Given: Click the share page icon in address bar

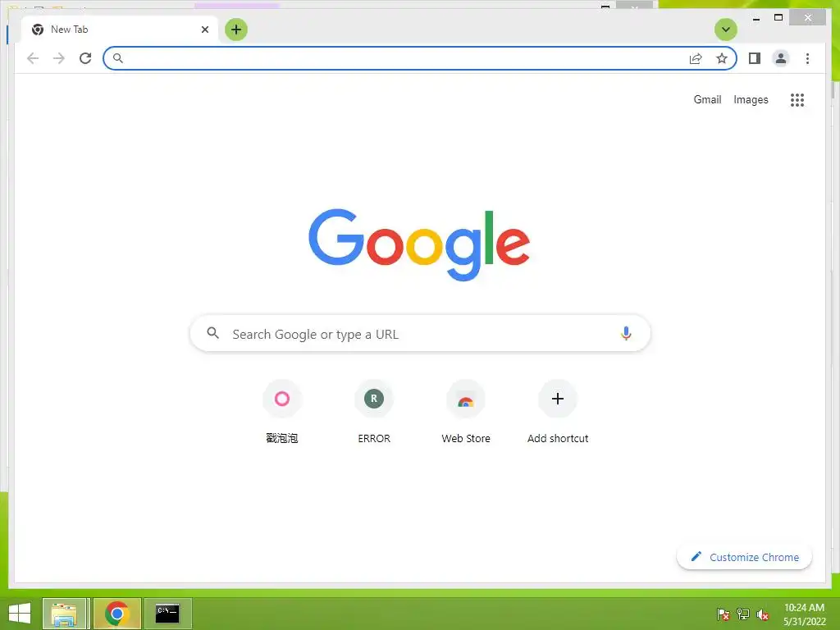Looking at the screenshot, I should point(696,58).
